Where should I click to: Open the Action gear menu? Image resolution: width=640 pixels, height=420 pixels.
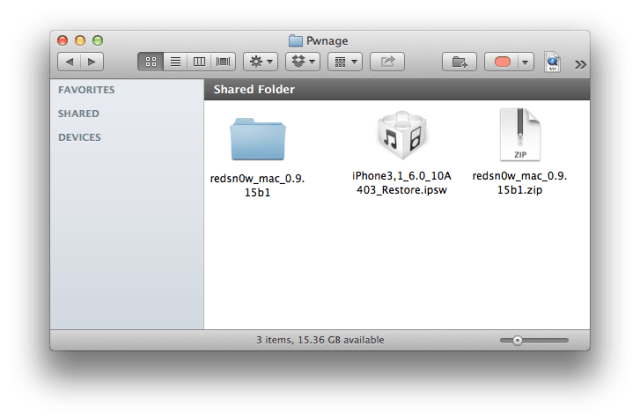pos(261,62)
